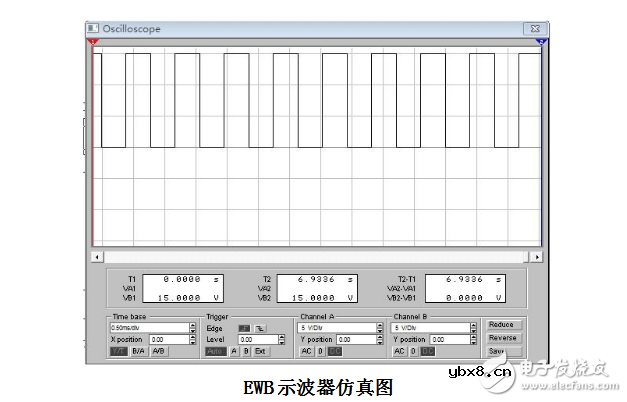Switch to B/A display mode

[x=138, y=351]
